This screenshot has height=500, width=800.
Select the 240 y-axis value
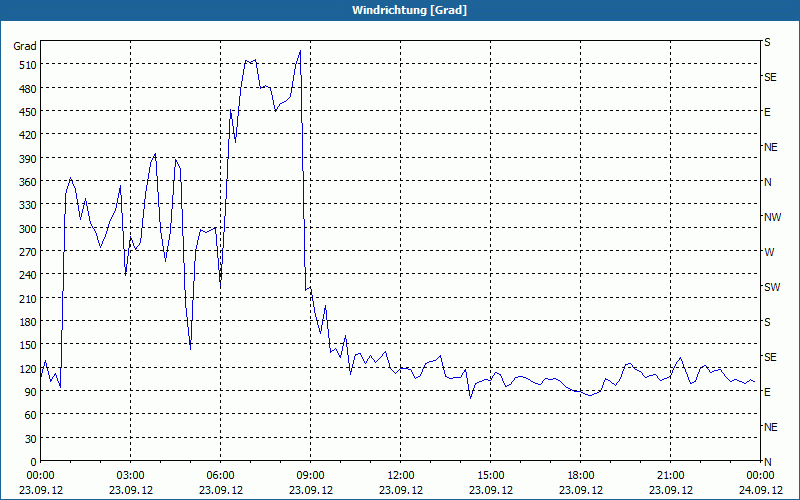pyautogui.click(x=28, y=274)
